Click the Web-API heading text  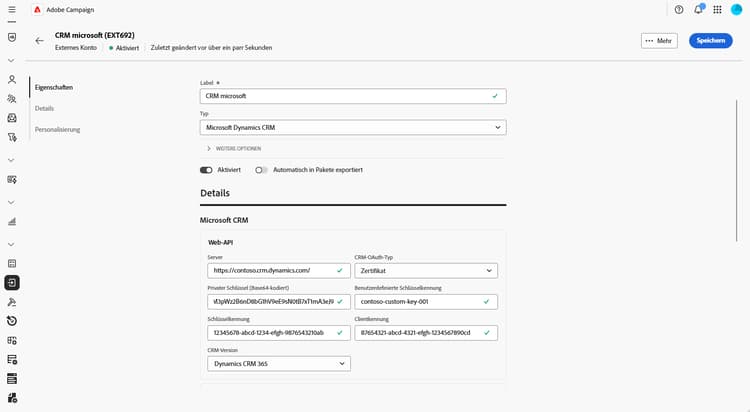tap(220, 243)
